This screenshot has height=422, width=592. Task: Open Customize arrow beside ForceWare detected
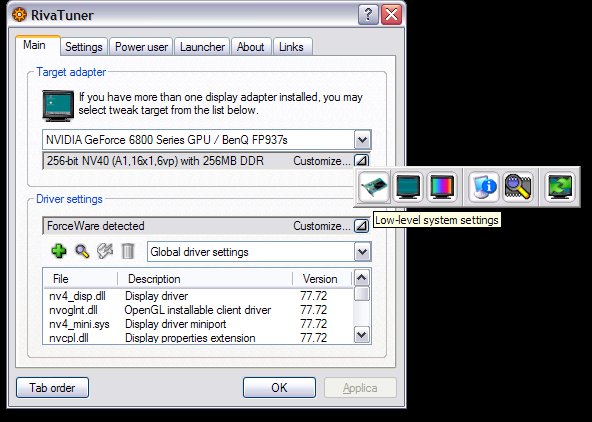point(361,226)
